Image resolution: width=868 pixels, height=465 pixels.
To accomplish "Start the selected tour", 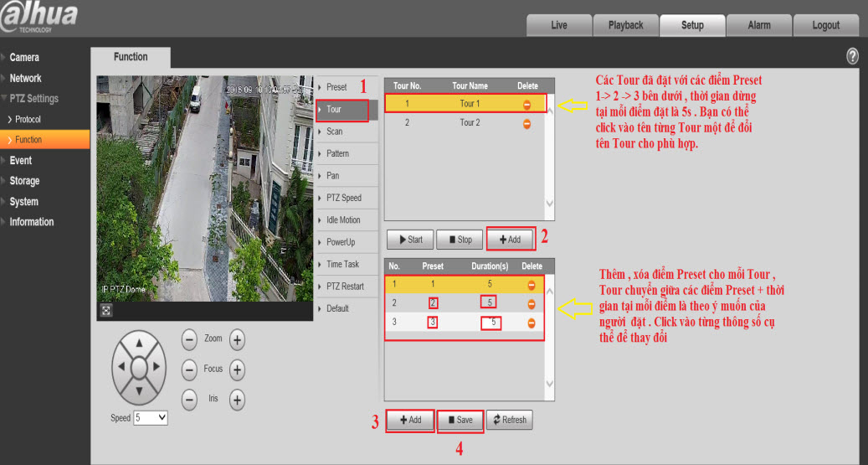I will (409, 240).
